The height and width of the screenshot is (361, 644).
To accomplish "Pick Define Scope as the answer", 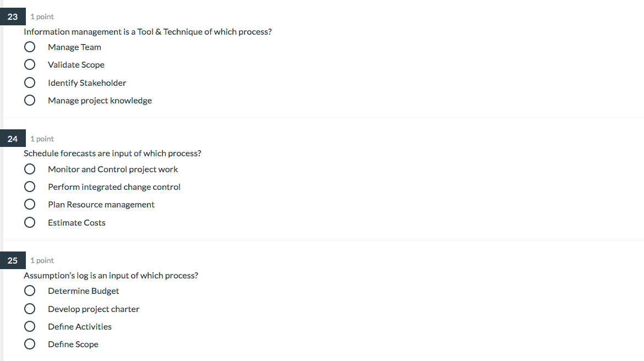I will (x=29, y=344).
